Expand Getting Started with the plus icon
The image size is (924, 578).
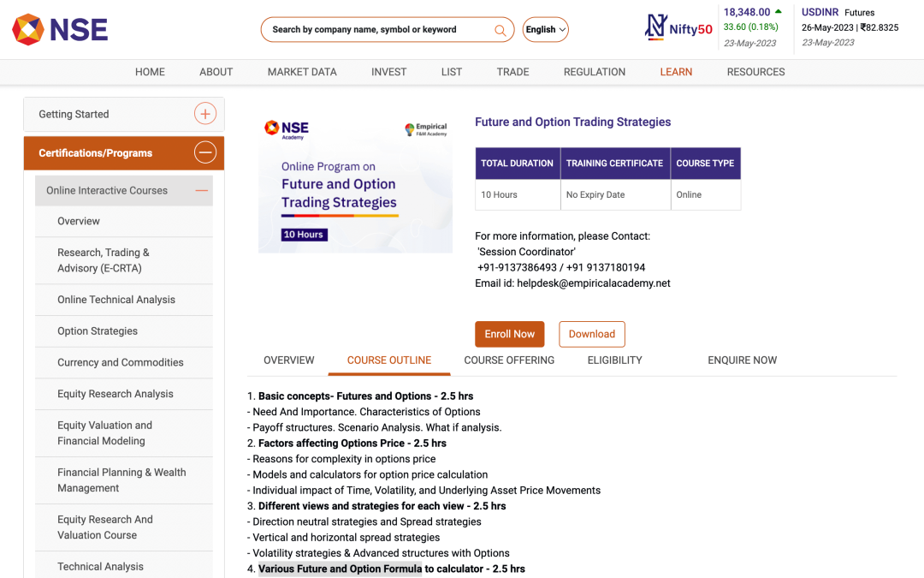point(205,113)
